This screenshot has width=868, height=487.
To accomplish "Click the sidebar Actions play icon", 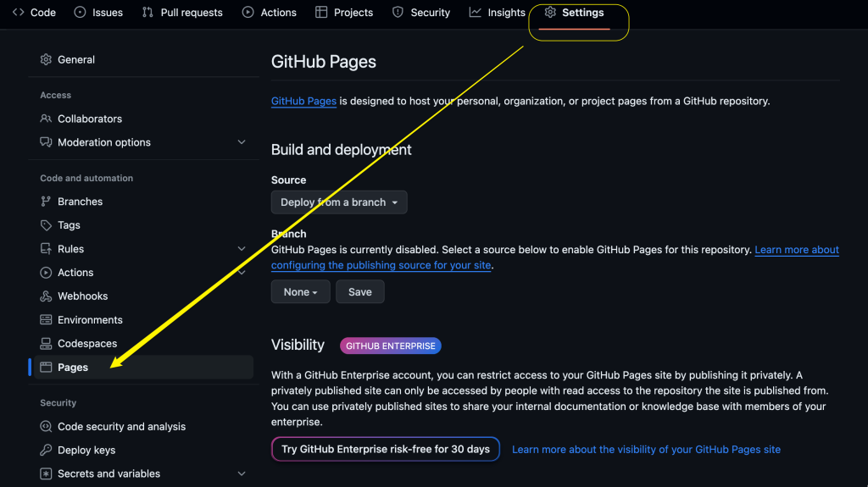I will point(46,272).
